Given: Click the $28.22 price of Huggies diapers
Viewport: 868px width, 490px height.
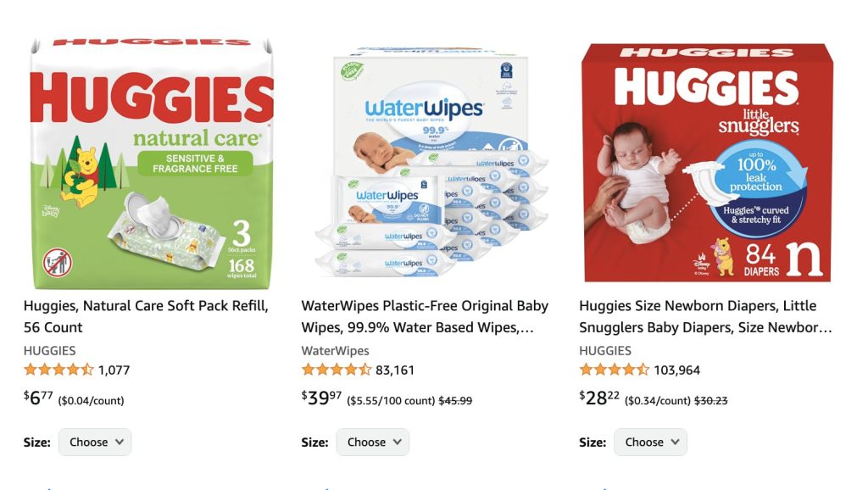Looking at the screenshot, I should click(x=599, y=398).
